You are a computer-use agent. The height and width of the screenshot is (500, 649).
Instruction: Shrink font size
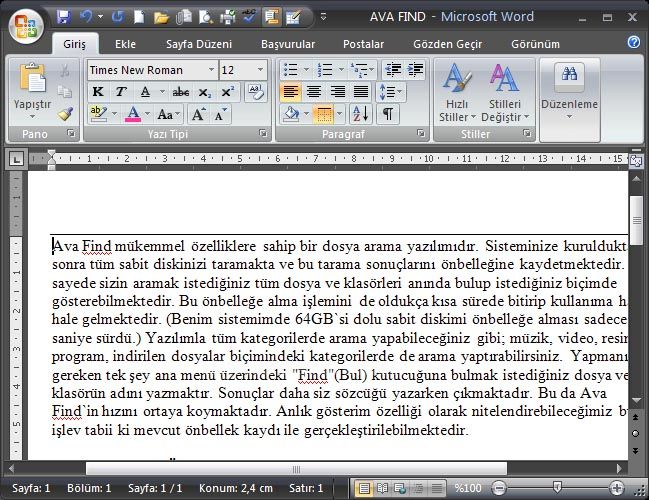(x=221, y=114)
